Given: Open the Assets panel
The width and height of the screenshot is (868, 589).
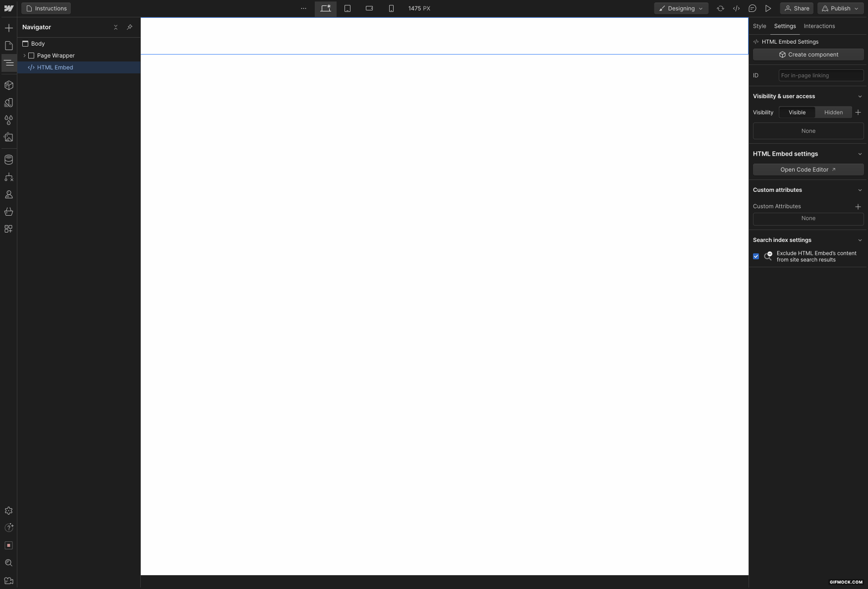Looking at the screenshot, I should 9,137.
